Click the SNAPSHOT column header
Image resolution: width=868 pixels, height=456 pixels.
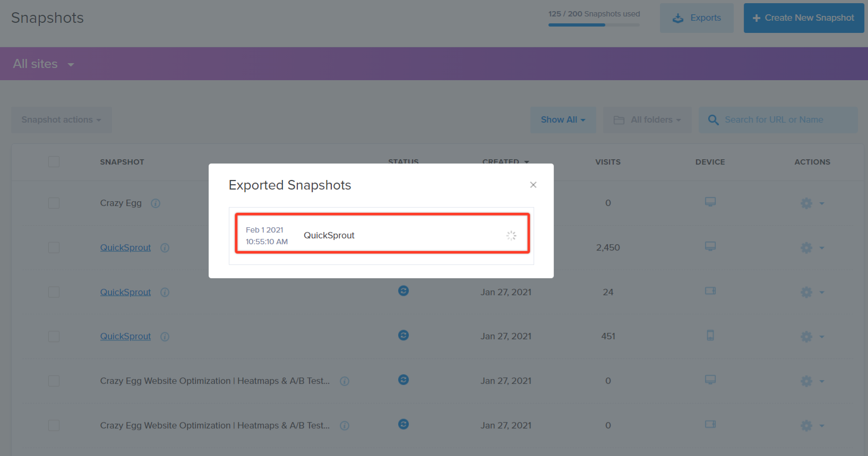[122, 162]
